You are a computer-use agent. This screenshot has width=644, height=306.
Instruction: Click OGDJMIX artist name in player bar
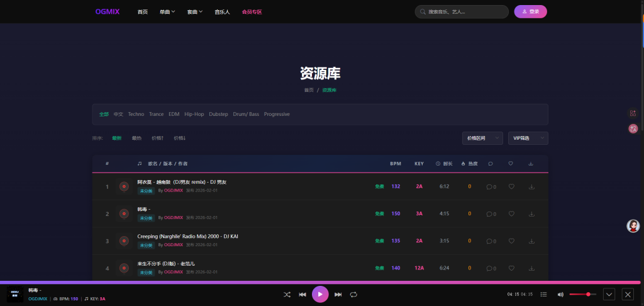click(x=37, y=299)
